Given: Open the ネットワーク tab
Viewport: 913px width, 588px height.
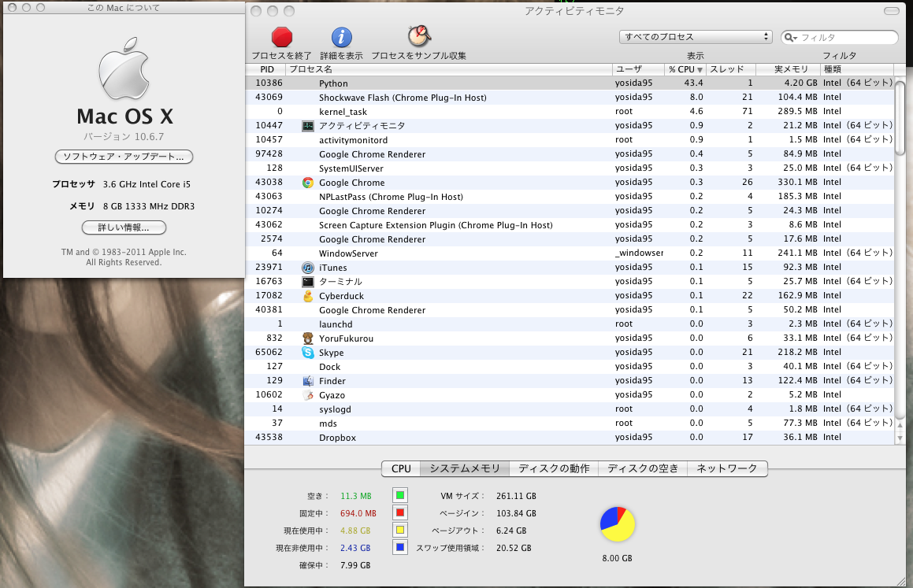Looking at the screenshot, I should click(x=726, y=468).
